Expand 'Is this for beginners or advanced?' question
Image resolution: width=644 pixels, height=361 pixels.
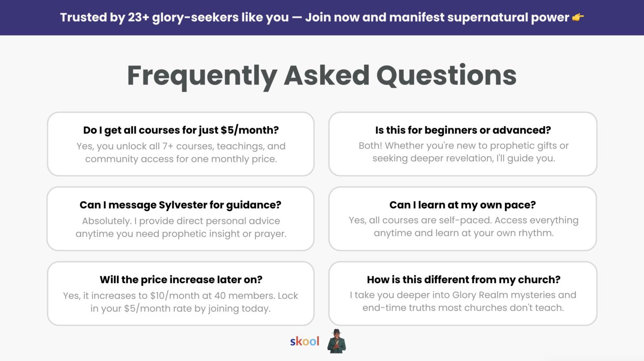click(463, 130)
